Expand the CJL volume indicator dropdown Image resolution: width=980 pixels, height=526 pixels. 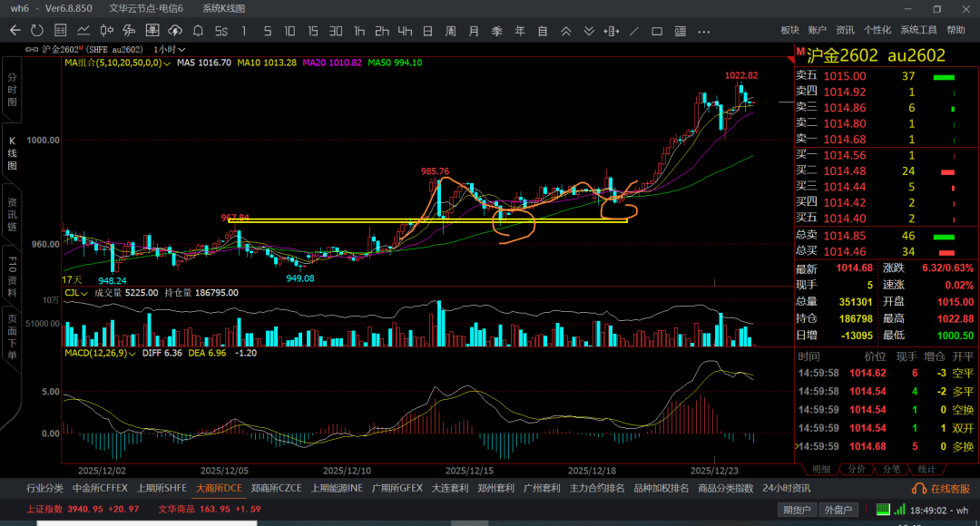coord(84,293)
